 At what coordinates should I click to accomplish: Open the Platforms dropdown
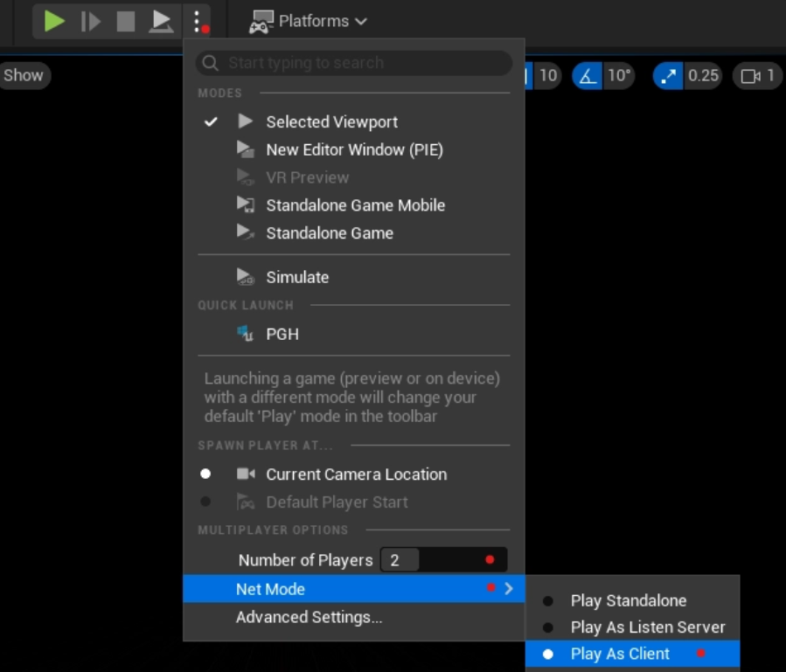pyautogui.click(x=308, y=21)
